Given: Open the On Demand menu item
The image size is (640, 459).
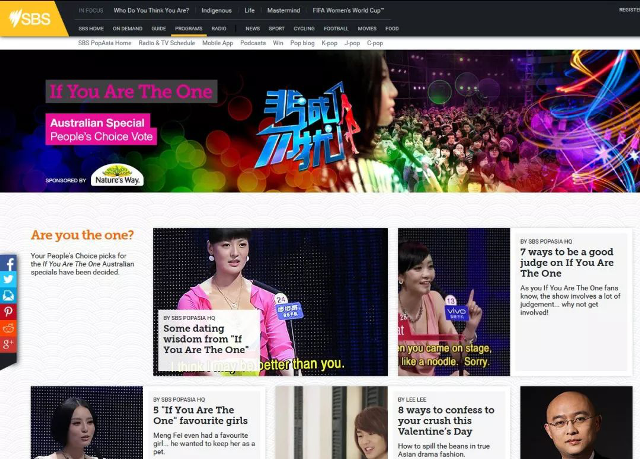Looking at the screenshot, I should point(127,29).
